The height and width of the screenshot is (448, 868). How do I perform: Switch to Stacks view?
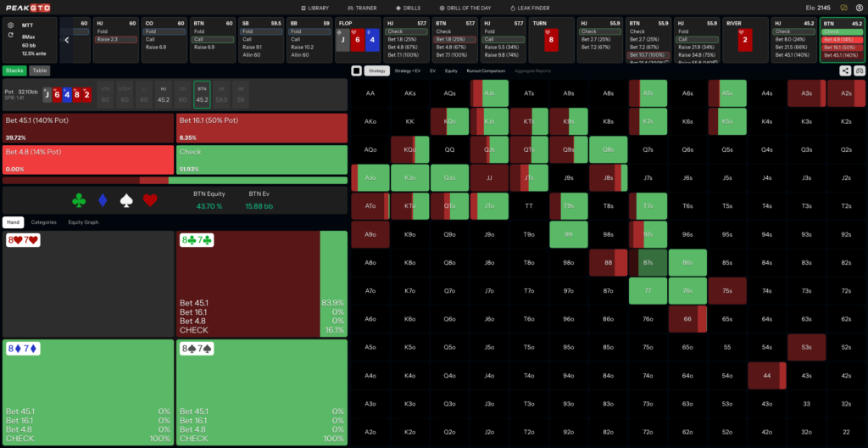14,70
